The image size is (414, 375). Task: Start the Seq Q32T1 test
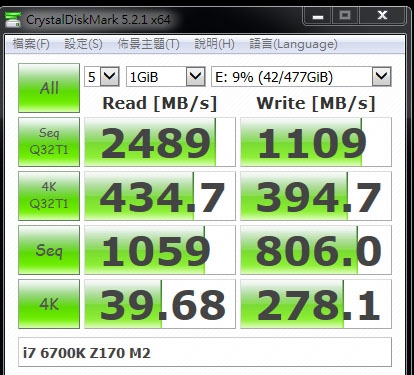[49, 142]
